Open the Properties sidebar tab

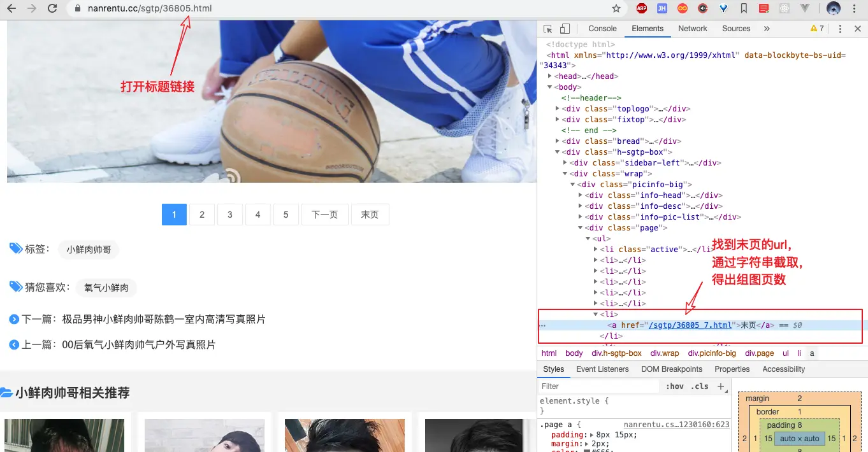tap(732, 369)
